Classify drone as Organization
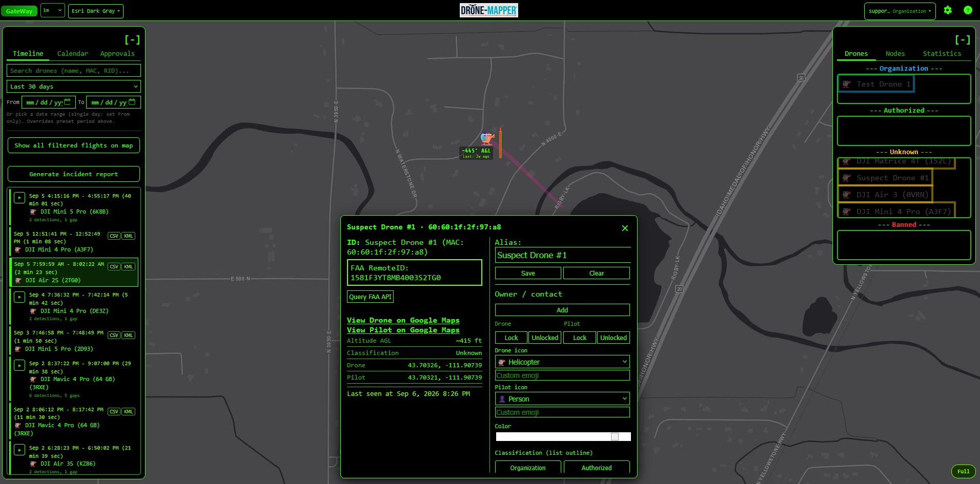The image size is (980, 484). click(x=528, y=468)
